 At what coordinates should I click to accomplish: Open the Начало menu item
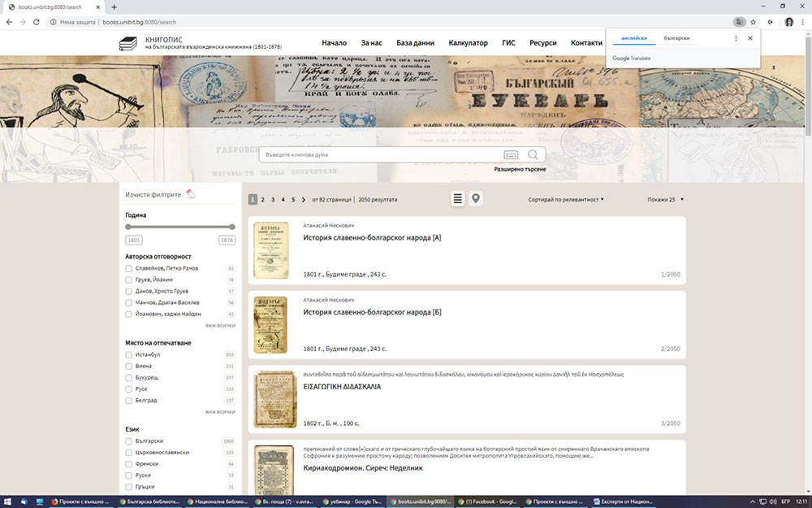[x=334, y=43]
